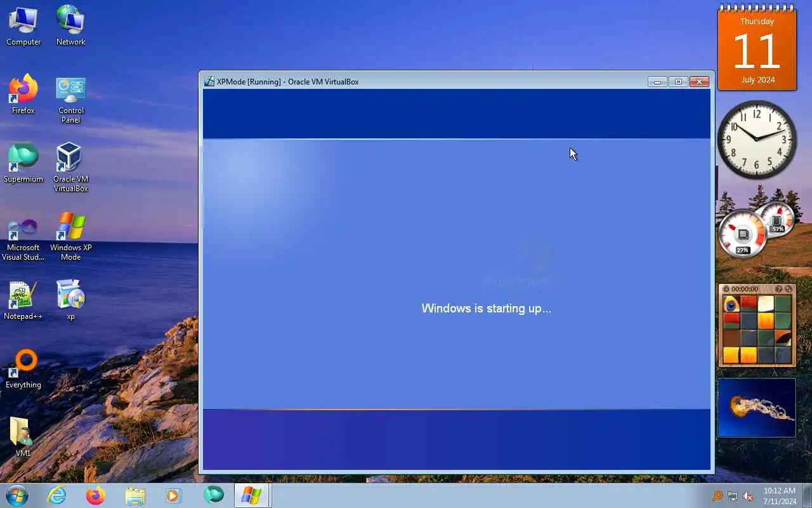
Task: Select the Oracle VM VirtualBox desktop shortcut
Action: coord(70,167)
